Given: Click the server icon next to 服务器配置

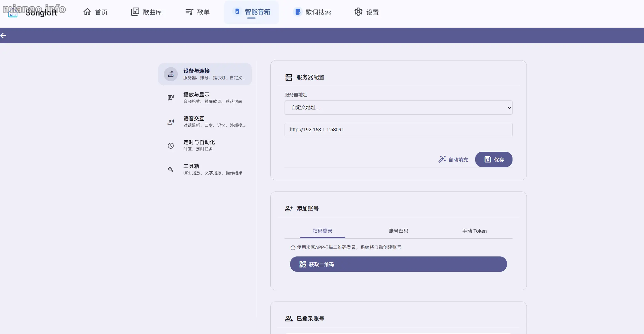Looking at the screenshot, I should 289,77.
